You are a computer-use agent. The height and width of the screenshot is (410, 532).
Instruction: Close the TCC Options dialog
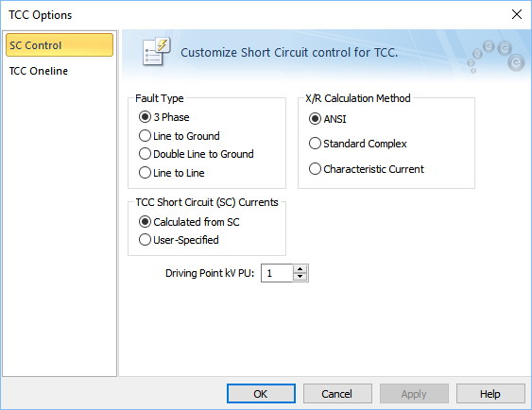[x=516, y=14]
